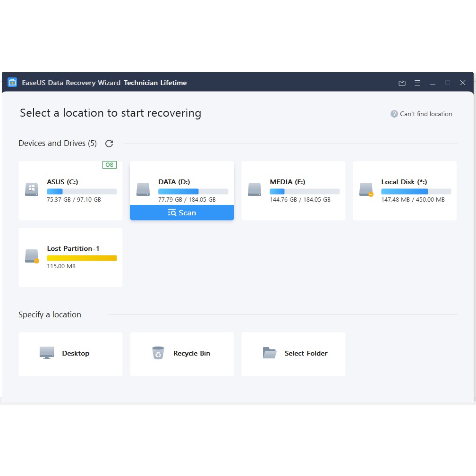The image size is (476, 476).
Task: Click the Recycle Bin trash icon
Action: pos(158,353)
